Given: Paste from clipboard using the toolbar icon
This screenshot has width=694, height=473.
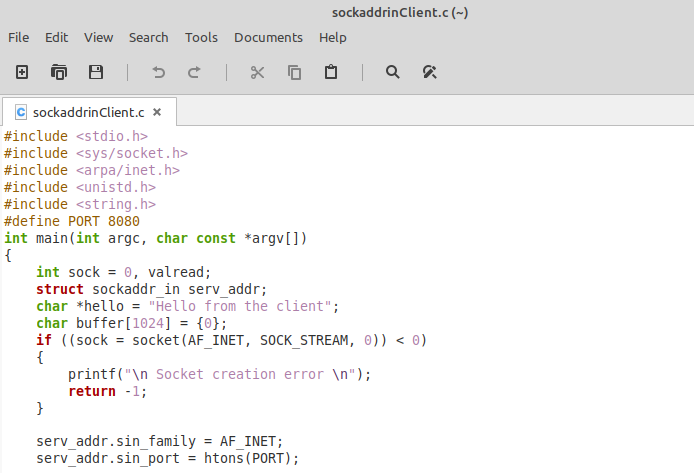Looking at the screenshot, I should (330, 72).
